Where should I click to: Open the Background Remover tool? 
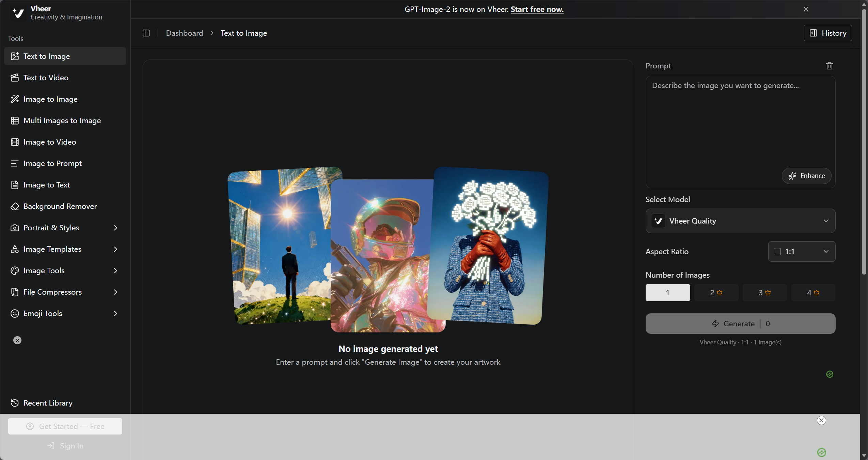(x=65, y=206)
